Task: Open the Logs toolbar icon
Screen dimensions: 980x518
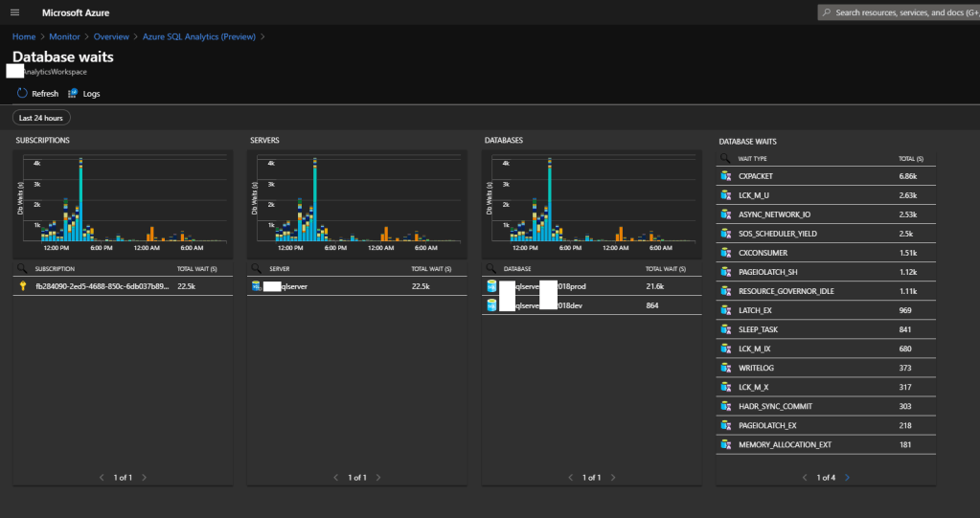Action: click(73, 94)
